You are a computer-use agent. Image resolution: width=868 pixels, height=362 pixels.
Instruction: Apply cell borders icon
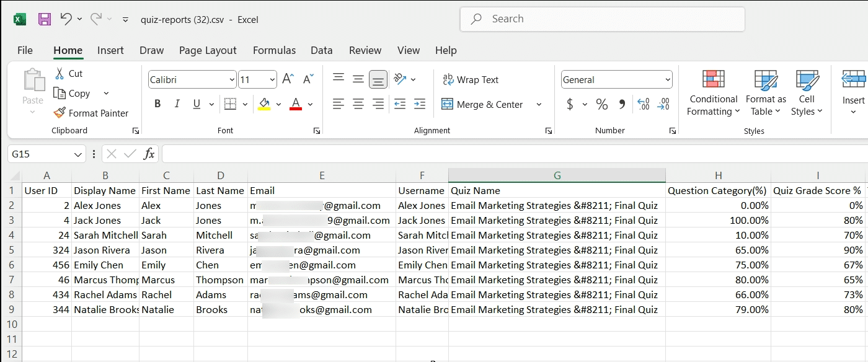click(230, 104)
